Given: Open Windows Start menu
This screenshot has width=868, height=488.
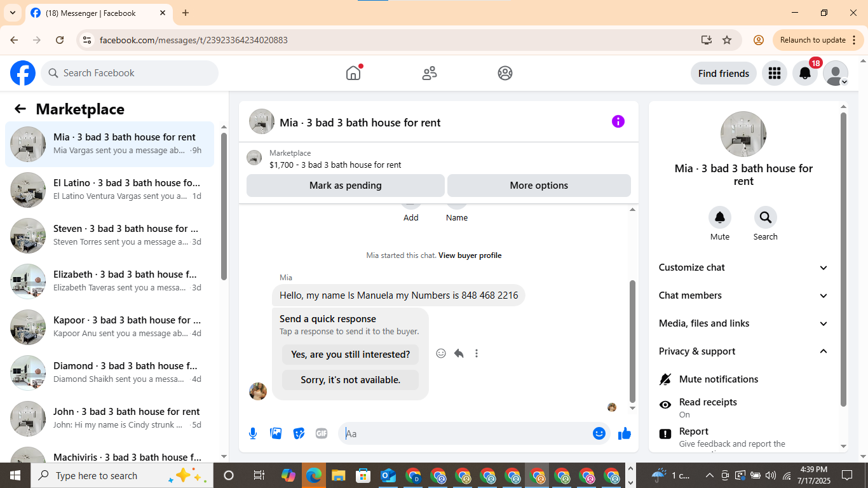Looking at the screenshot, I should click(x=15, y=475).
